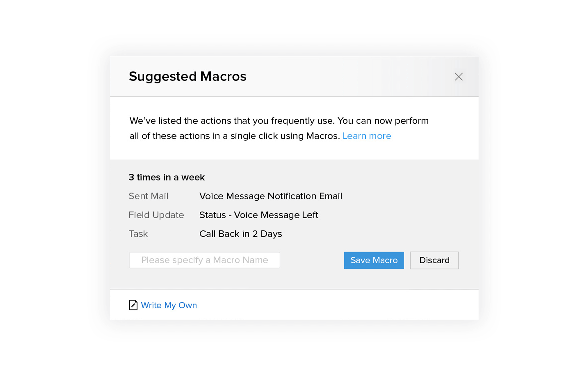Select the '3 times in a week' heading

tap(167, 177)
